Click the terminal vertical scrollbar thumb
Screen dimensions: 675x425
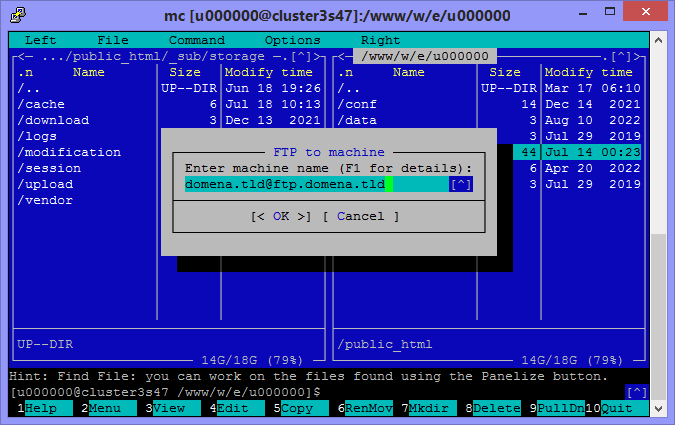point(658,317)
